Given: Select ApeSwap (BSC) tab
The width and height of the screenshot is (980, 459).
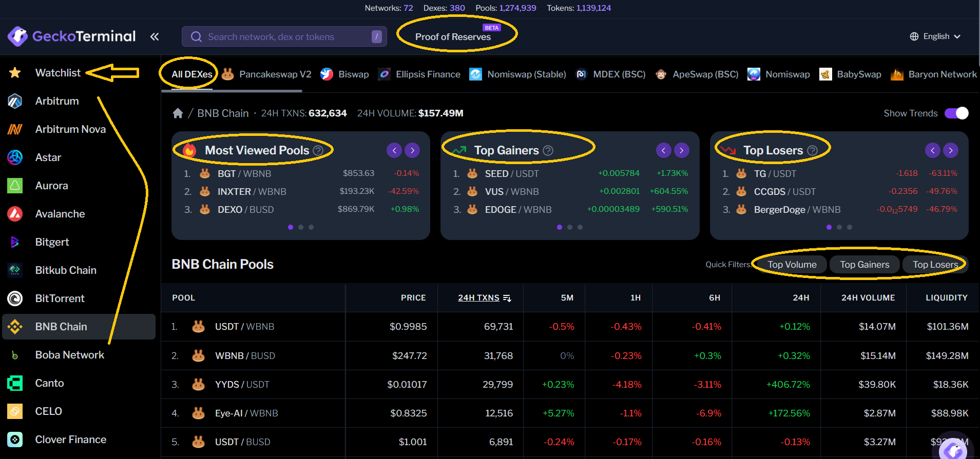Looking at the screenshot, I should click(x=697, y=74).
